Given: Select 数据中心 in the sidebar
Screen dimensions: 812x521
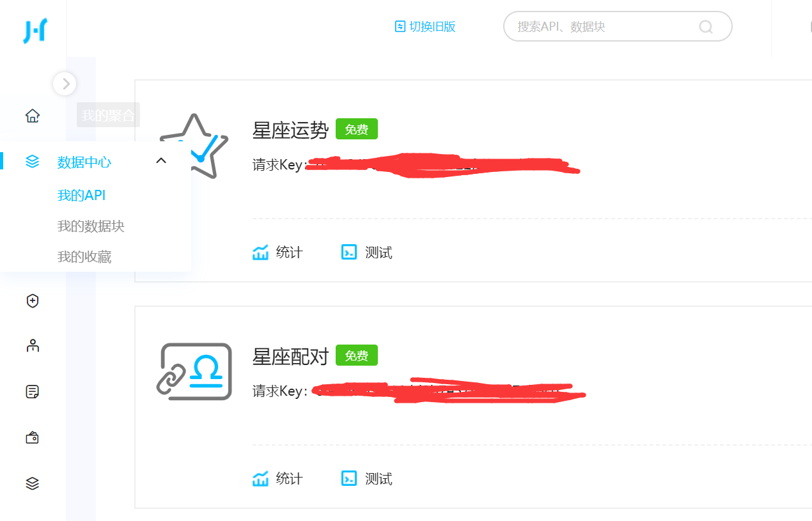Looking at the screenshot, I should 84,162.
